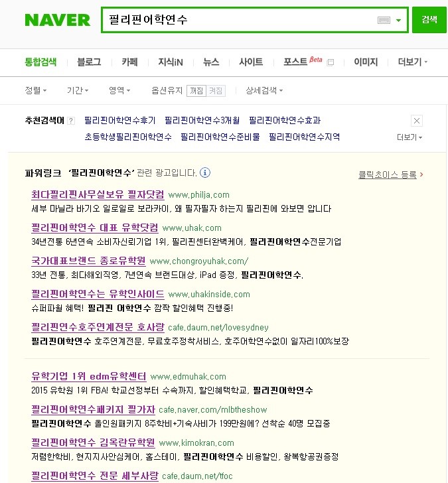Viewport: 448px width, 483px height.
Task: Switch to the 카페 tab
Action: [129, 62]
